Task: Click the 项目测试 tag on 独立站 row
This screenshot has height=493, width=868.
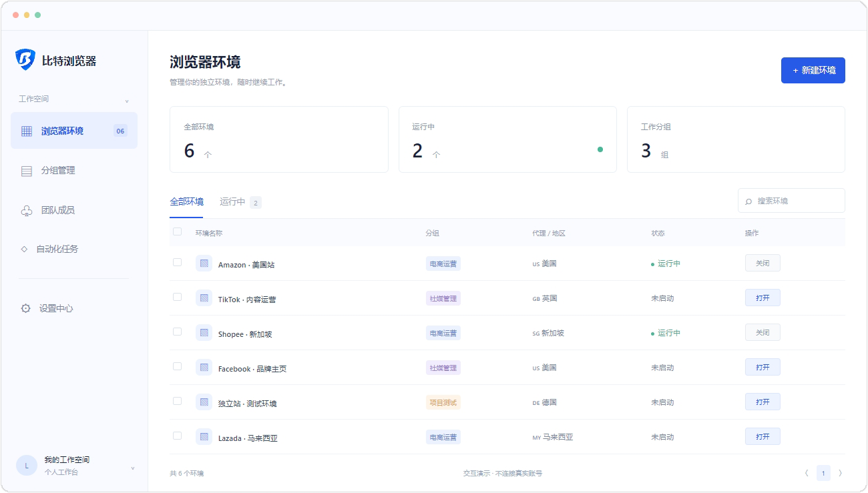Action: (443, 402)
